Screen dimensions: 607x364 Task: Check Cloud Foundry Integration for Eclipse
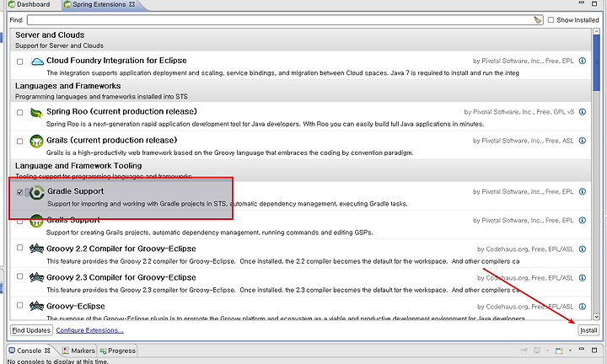pyautogui.click(x=20, y=62)
